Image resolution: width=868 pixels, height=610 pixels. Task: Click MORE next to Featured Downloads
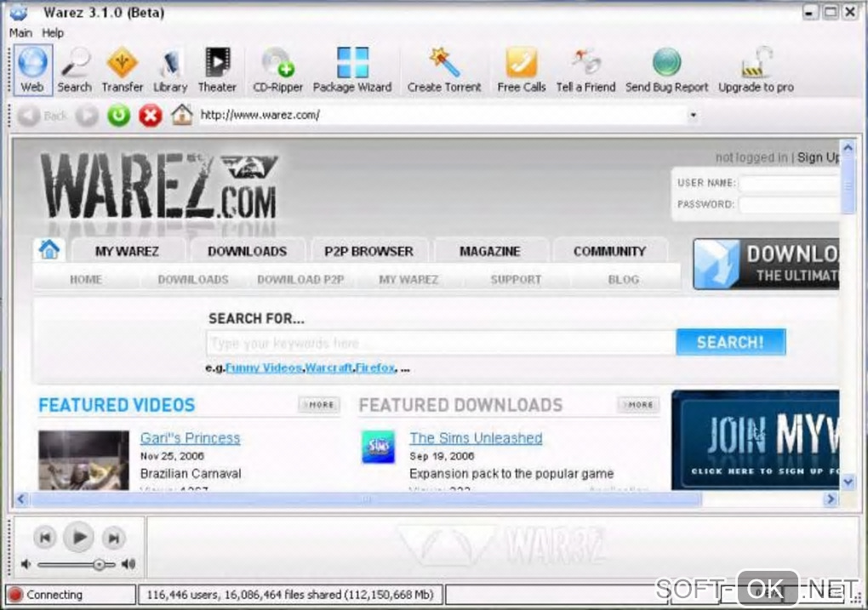click(x=639, y=405)
